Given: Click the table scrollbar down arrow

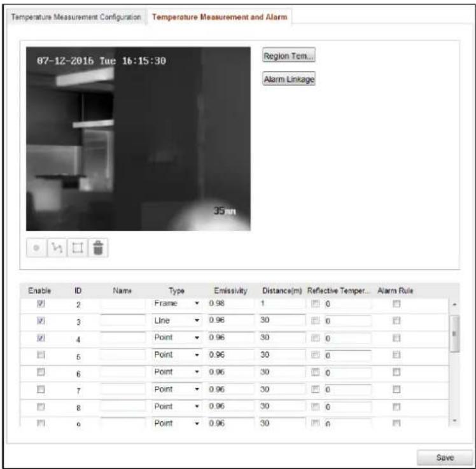Looking at the screenshot, I should click(454, 421).
